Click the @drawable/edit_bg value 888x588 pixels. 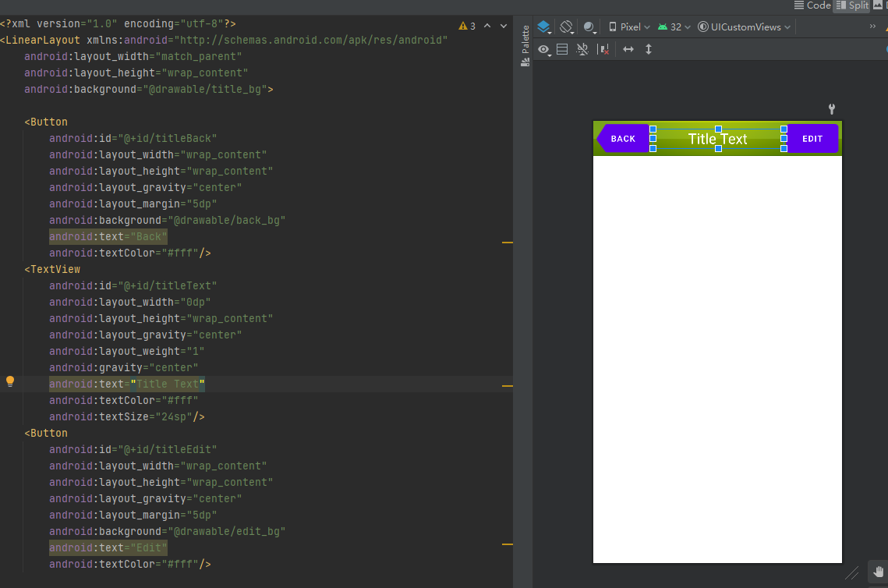(x=227, y=531)
